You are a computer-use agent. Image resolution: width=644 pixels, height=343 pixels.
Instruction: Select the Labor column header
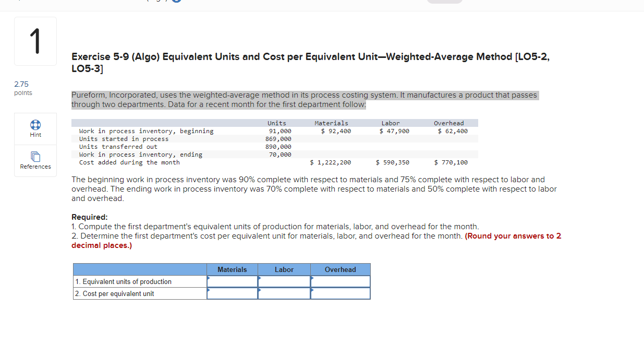click(x=284, y=269)
